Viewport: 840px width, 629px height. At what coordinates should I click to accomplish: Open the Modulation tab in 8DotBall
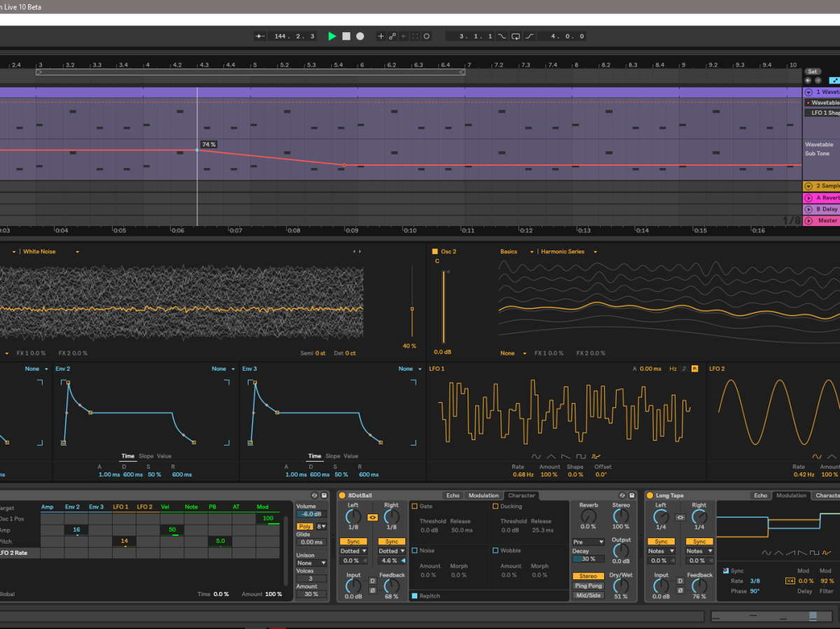click(483, 495)
